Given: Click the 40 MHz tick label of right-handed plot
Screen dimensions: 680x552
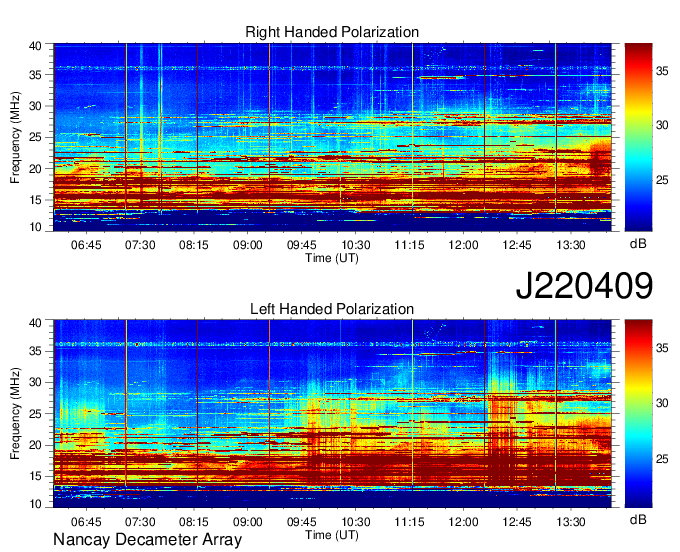Looking at the screenshot, I should (x=36, y=46).
